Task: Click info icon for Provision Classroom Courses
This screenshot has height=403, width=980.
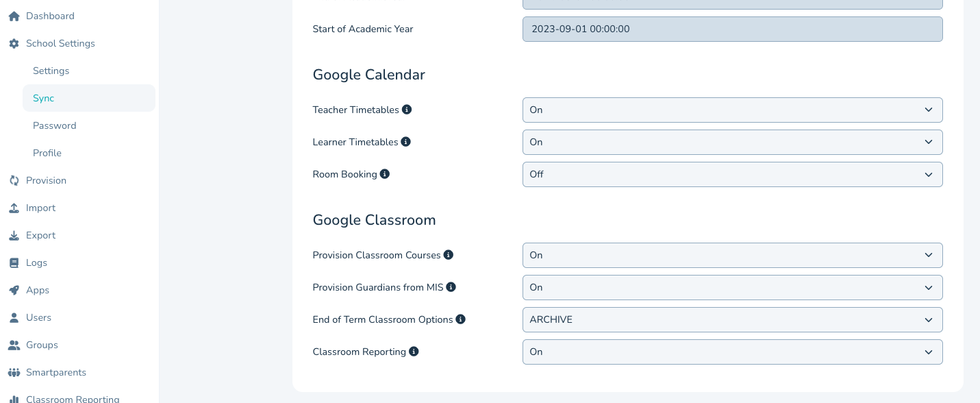Action: [449, 255]
